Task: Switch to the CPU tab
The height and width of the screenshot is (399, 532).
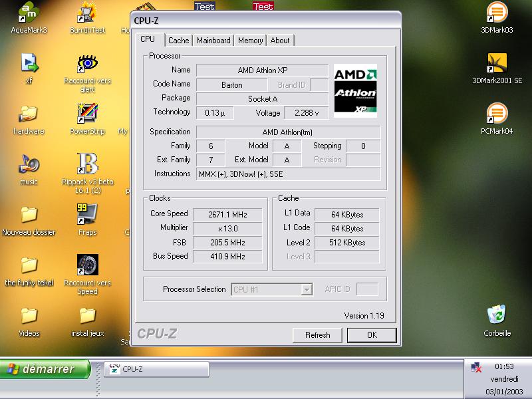Action: coord(148,39)
